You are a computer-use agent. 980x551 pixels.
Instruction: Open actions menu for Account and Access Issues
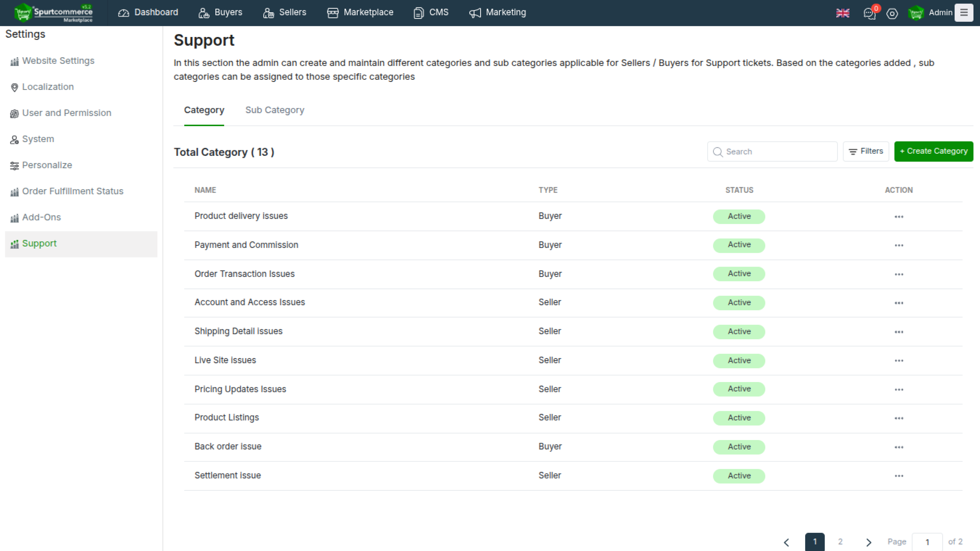[x=899, y=303]
